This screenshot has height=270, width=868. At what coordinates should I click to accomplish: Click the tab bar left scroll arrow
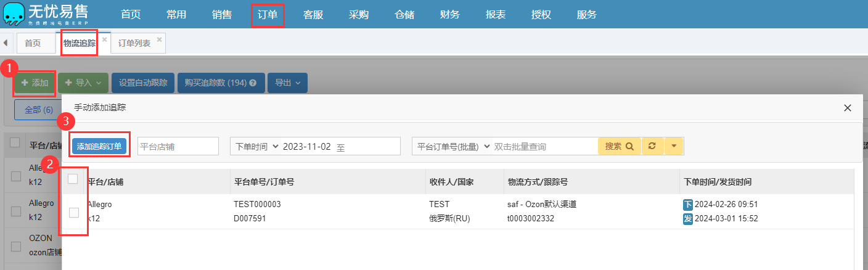[6, 43]
